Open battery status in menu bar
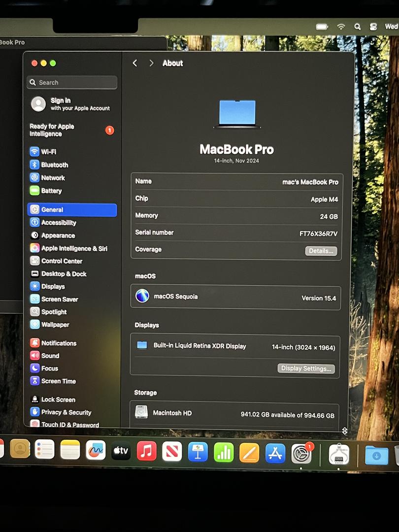The height and width of the screenshot is (532, 399). coord(322,27)
